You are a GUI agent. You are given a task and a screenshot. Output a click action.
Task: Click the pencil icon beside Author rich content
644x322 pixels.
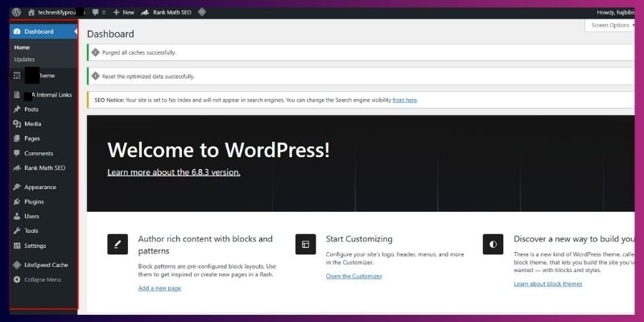[x=118, y=245]
